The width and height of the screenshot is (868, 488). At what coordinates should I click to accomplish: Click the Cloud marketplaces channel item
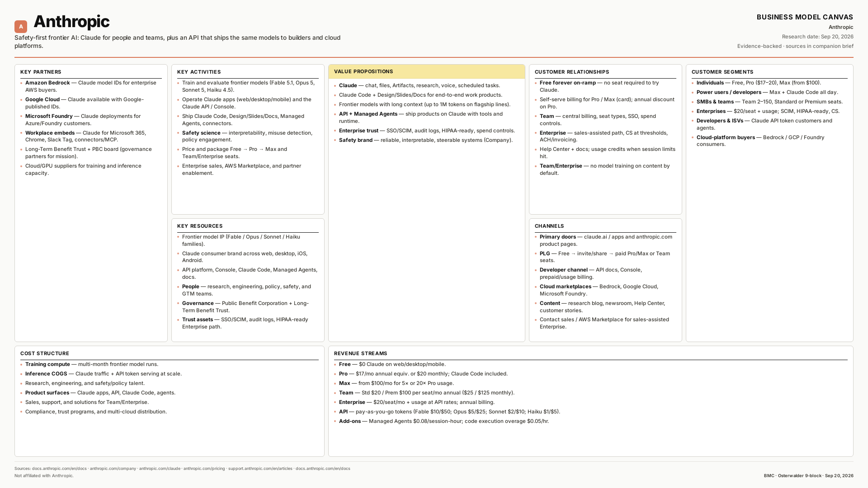605,290
